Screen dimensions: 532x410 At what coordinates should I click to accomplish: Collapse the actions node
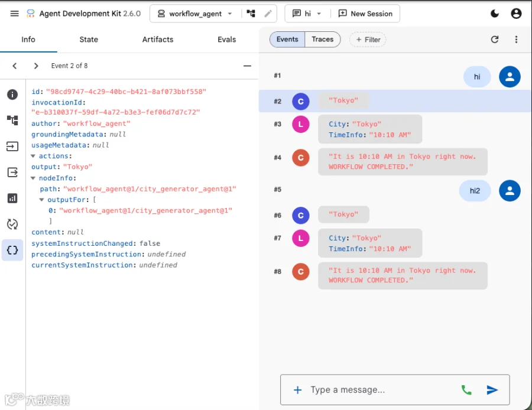tap(33, 156)
